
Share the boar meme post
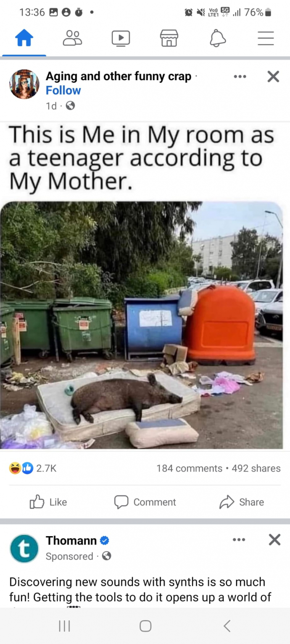coord(242,502)
